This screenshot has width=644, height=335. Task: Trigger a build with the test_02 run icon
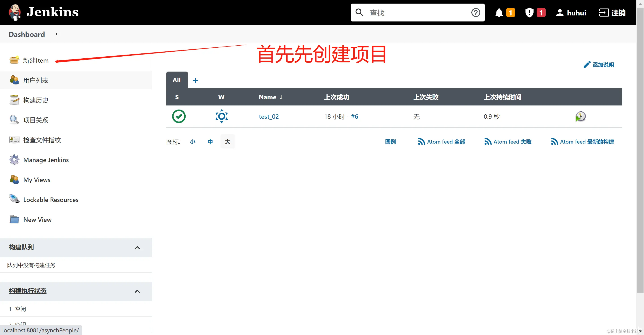point(580,116)
